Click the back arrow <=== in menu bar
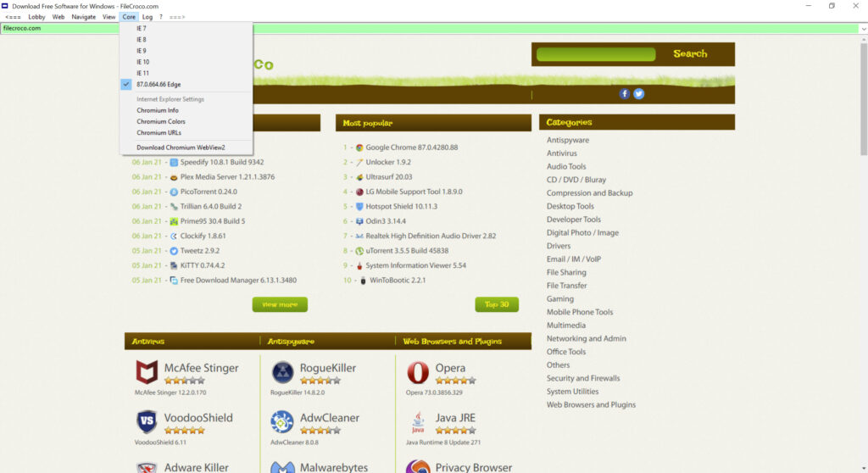Screen dimensions: 868x473 (13, 17)
